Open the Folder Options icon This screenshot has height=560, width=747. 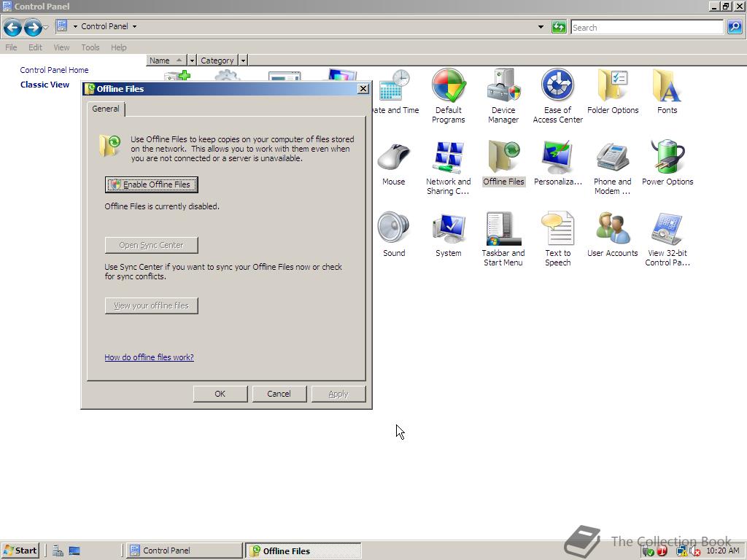point(613,91)
